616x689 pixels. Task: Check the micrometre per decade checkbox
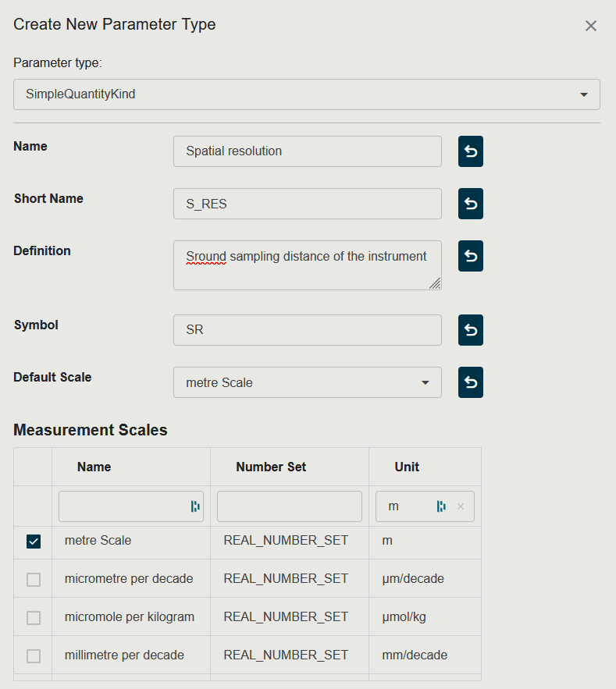(x=34, y=580)
